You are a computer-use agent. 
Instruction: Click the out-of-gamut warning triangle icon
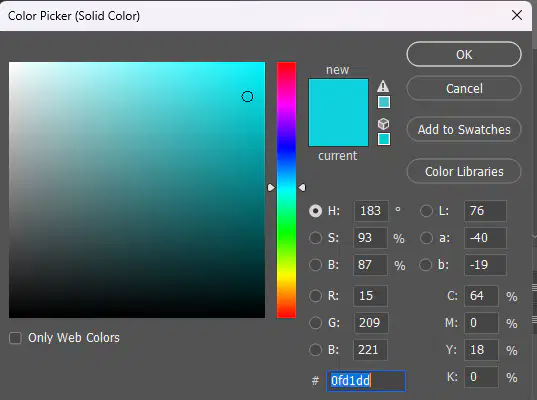pyautogui.click(x=383, y=86)
